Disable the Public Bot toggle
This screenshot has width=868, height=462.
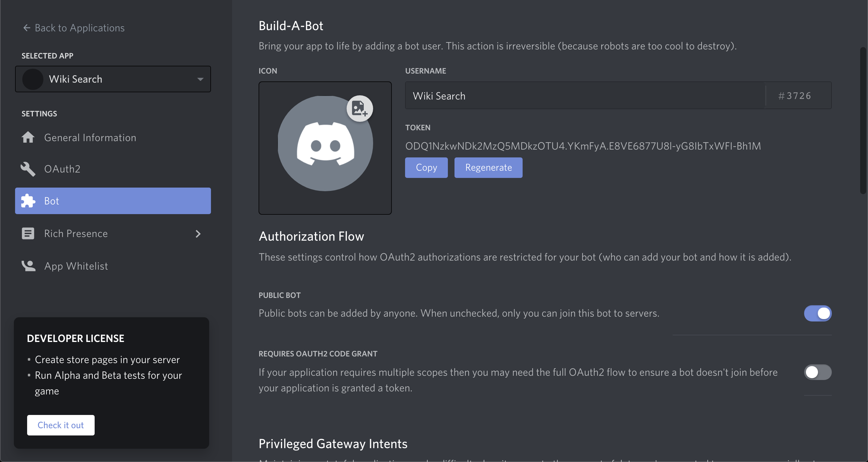817,313
